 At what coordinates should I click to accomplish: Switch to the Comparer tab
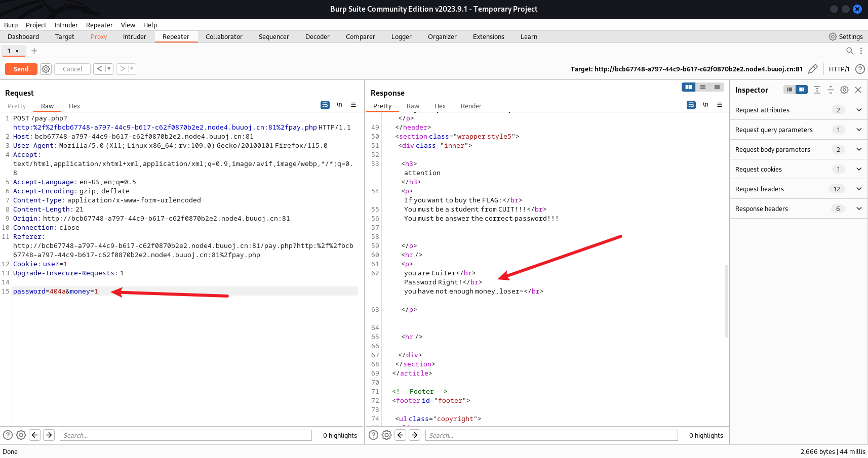click(x=361, y=36)
